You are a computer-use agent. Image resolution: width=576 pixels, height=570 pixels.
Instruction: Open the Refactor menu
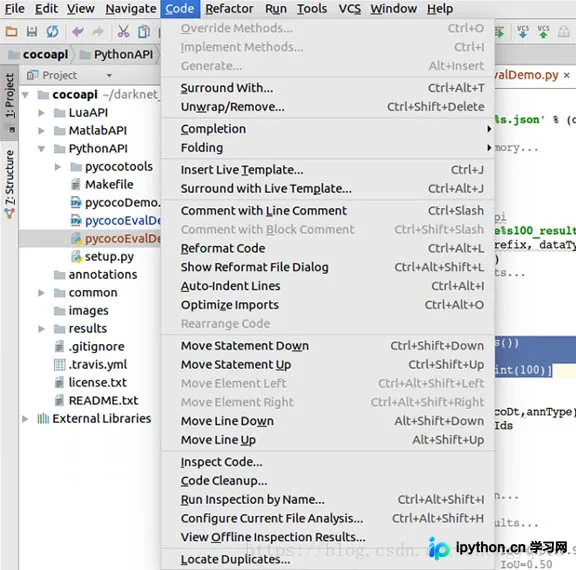point(229,8)
